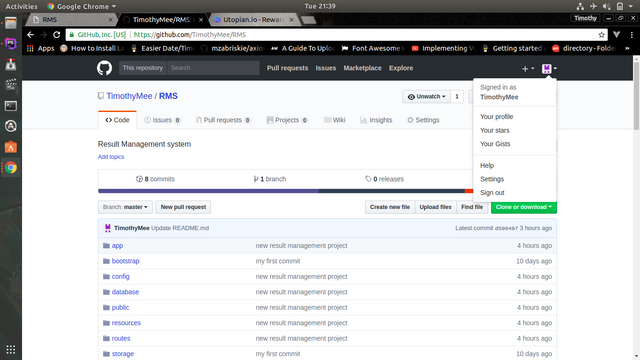Open the plus create-new dropdown

pos(528,69)
